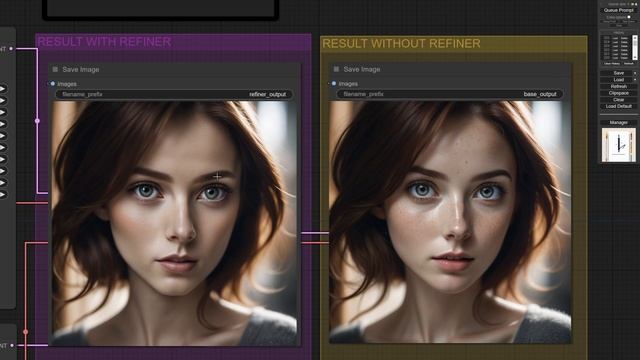Open Clipspace from the menu panel

[x=619, y=93]
